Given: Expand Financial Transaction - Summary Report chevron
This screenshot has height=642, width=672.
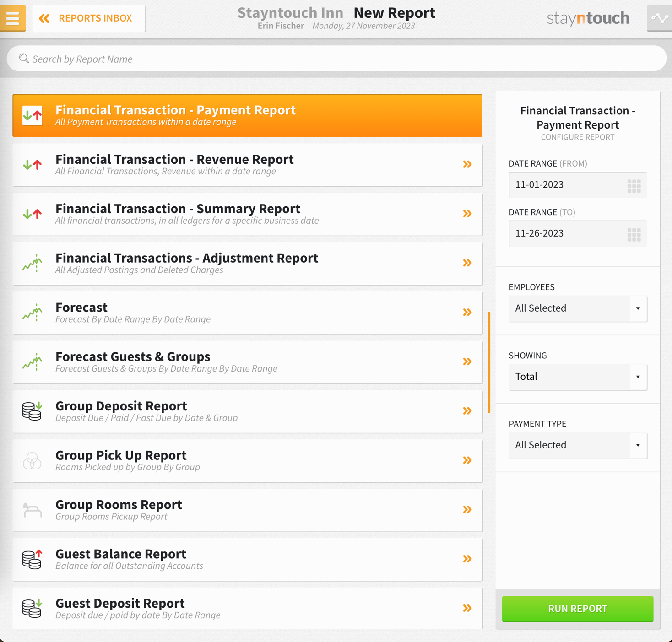Looking at the screenshot, I should pos(467,214).
